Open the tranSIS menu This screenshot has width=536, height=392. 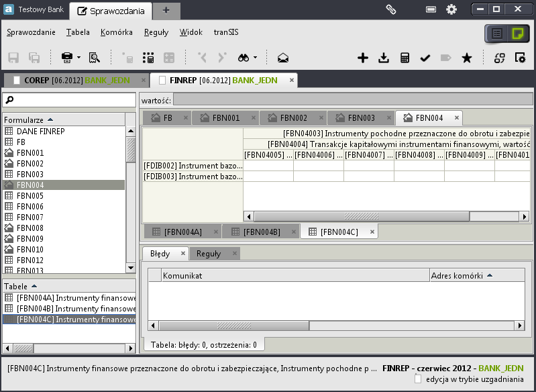tap(226, 32)
